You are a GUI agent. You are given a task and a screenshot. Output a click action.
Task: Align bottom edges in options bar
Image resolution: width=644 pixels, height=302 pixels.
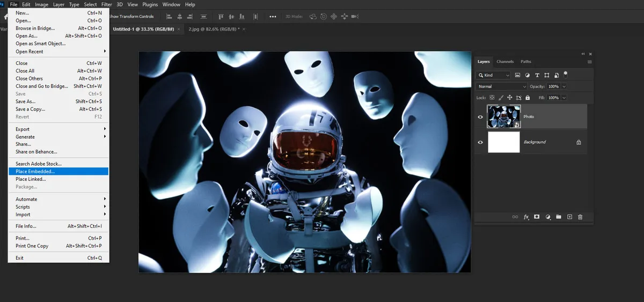click(x=241, y=17)
